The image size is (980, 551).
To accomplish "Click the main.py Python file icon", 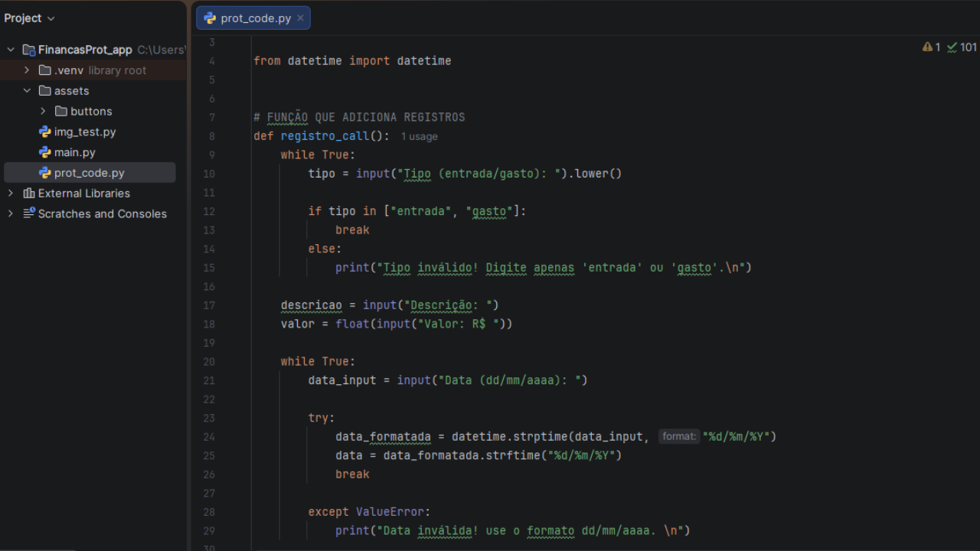I will pyautogui.click(x=45, y=152).
